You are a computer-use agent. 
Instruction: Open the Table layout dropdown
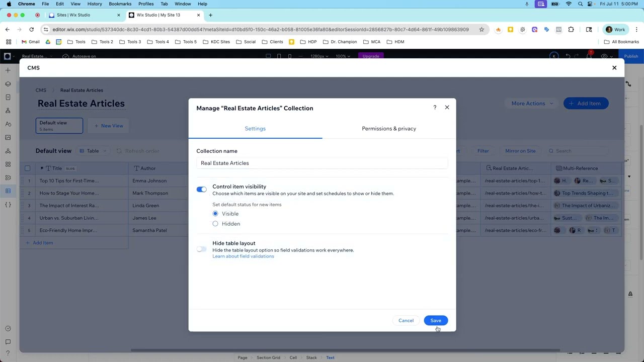93,151
